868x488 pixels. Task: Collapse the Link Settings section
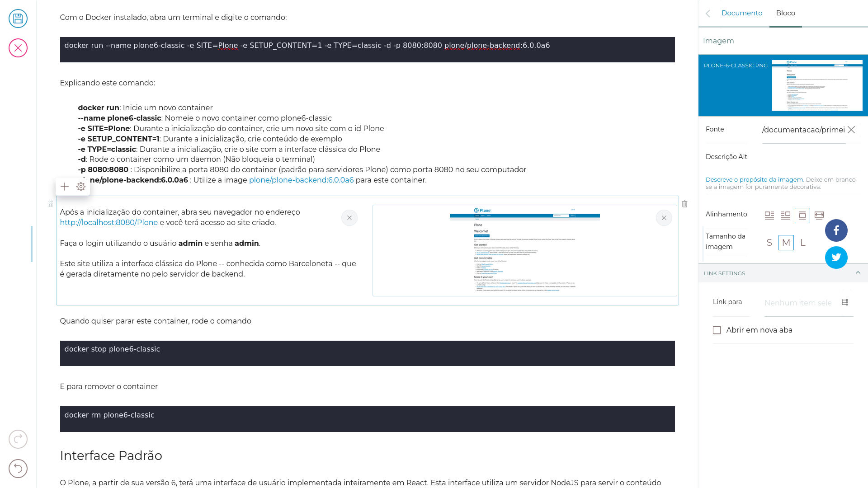(858, 273)
